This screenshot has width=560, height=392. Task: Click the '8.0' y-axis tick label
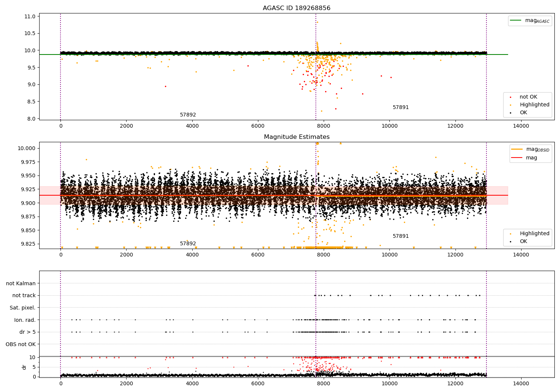click(x=31, y=119)
